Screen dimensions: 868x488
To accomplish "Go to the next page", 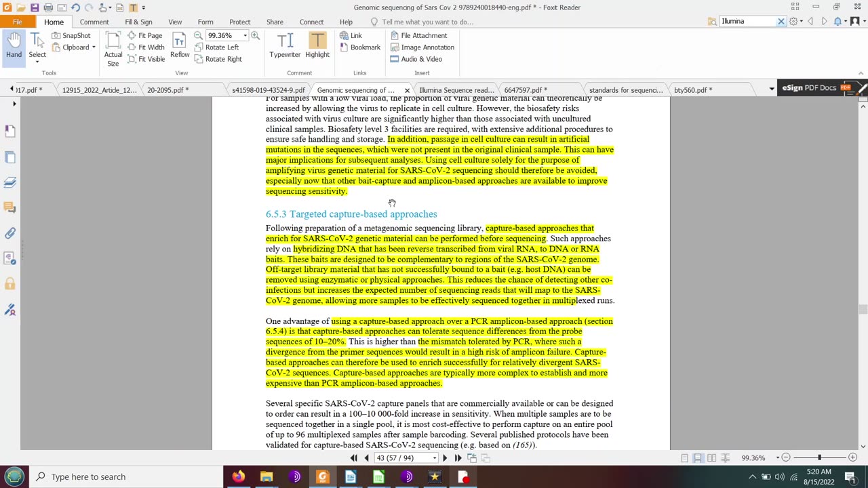I will pyautogui.click(x=445, y=458).
